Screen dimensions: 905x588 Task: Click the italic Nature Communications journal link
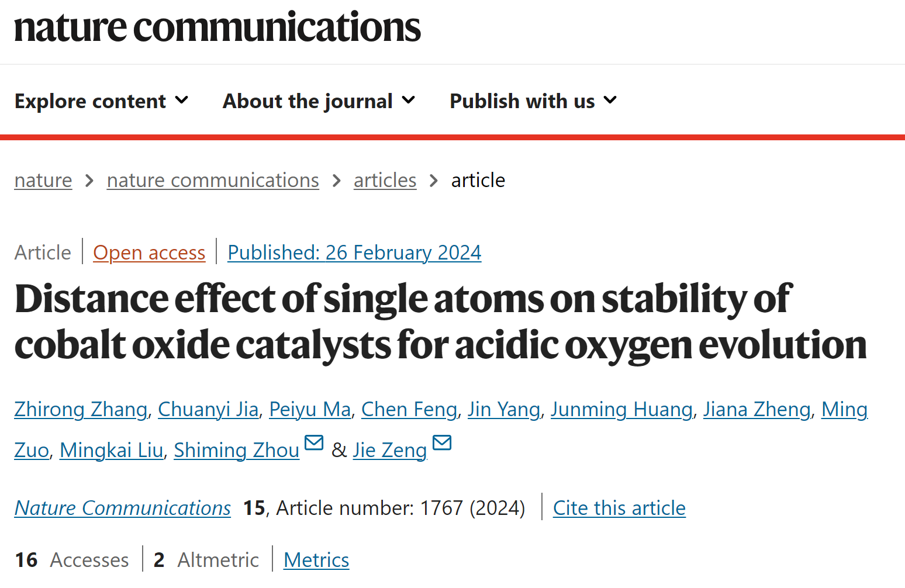pyautogui.click(x=123, y=508)
